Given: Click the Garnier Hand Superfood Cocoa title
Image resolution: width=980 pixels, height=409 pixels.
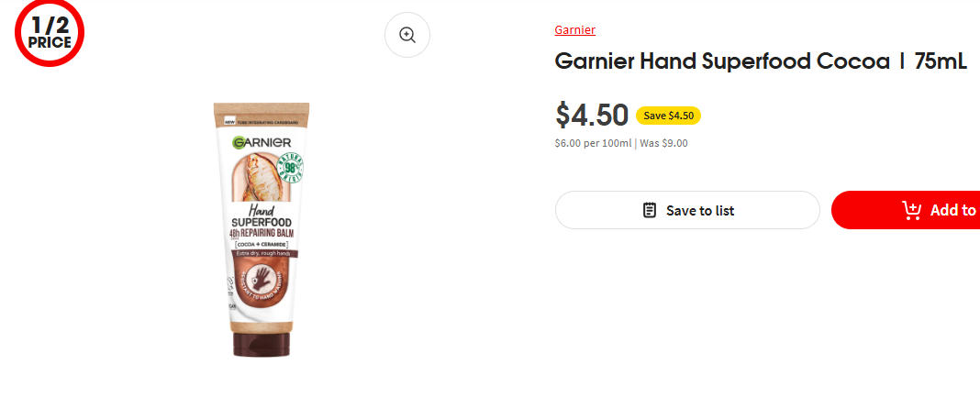Looking at the screenshot, I should tap(761, 62).
